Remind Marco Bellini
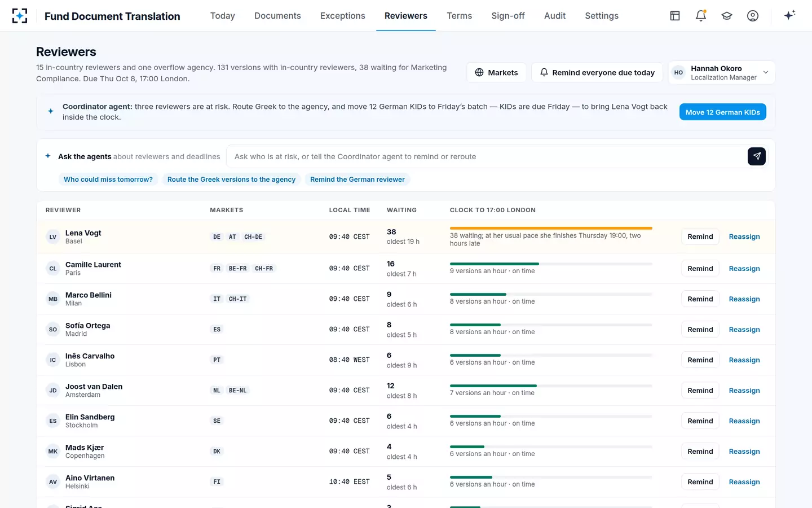812x508 pixels. pyautogui.click(x=700, y=299)
